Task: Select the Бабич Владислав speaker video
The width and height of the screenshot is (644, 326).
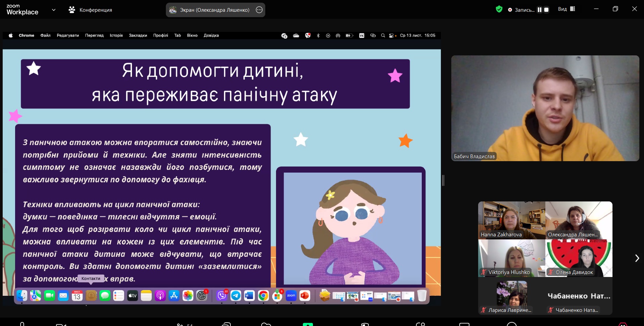Action: click(x=545, y=108)
